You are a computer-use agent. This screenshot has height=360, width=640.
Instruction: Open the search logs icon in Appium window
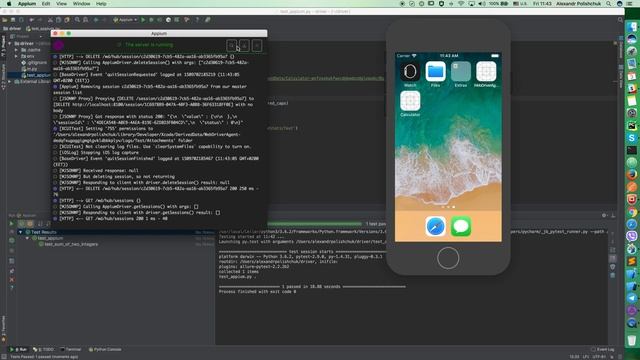point(231,46)
